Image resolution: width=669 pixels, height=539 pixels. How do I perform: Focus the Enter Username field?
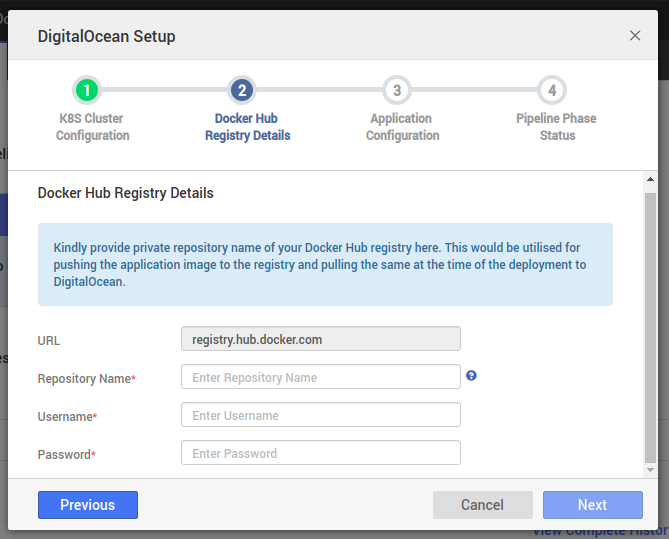[x=320, y=415]
